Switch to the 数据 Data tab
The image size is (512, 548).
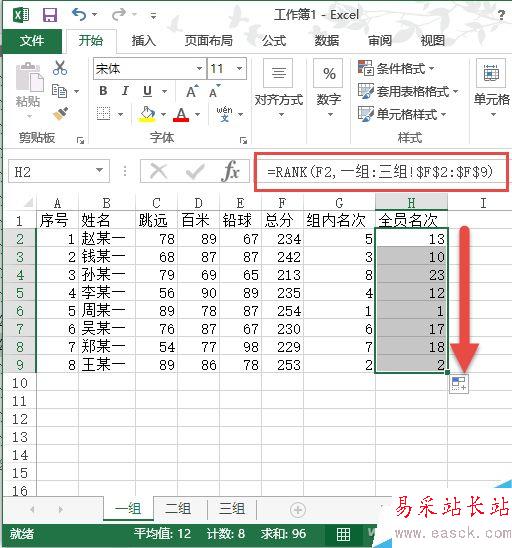pyautogui.click(x=327, y=41)
